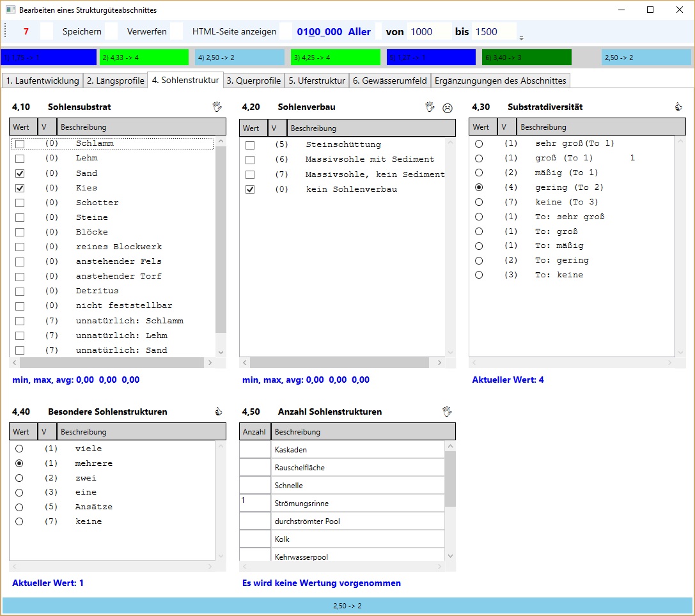The image size is (695, 616).
Task: Check the Schotter checkbox in Sohlensubstrat
Action: tap(20, 203)
